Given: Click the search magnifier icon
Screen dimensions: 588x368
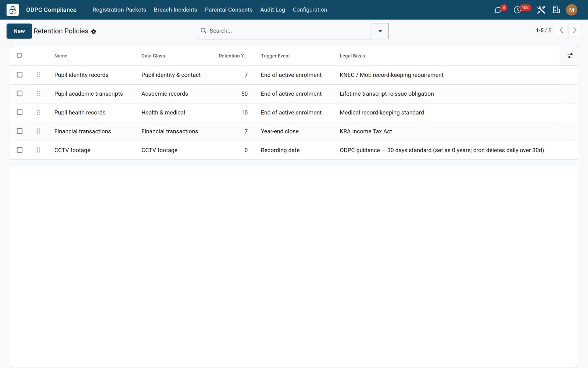Looking at the screenshot, I should coord(203,31).
